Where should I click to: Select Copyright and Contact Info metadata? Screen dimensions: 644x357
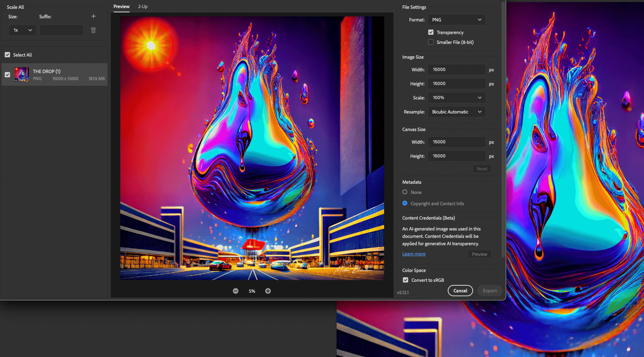[405, 203]
